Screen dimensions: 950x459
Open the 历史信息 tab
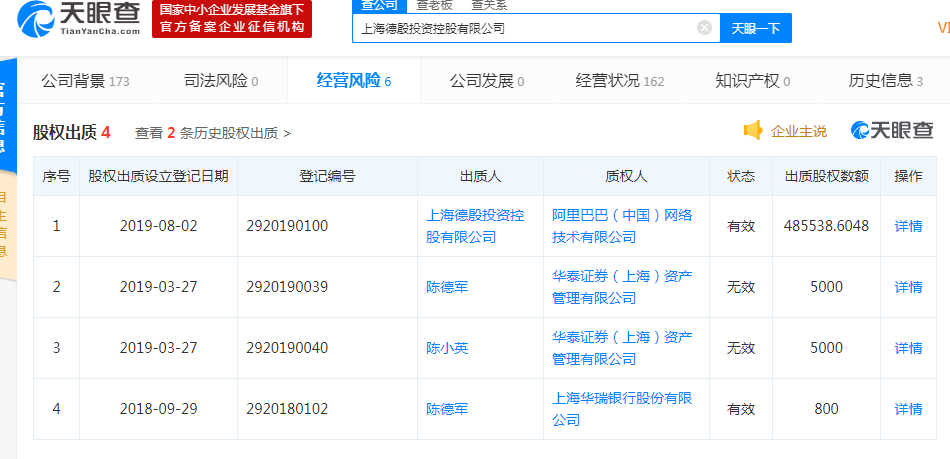click(885, 81)
